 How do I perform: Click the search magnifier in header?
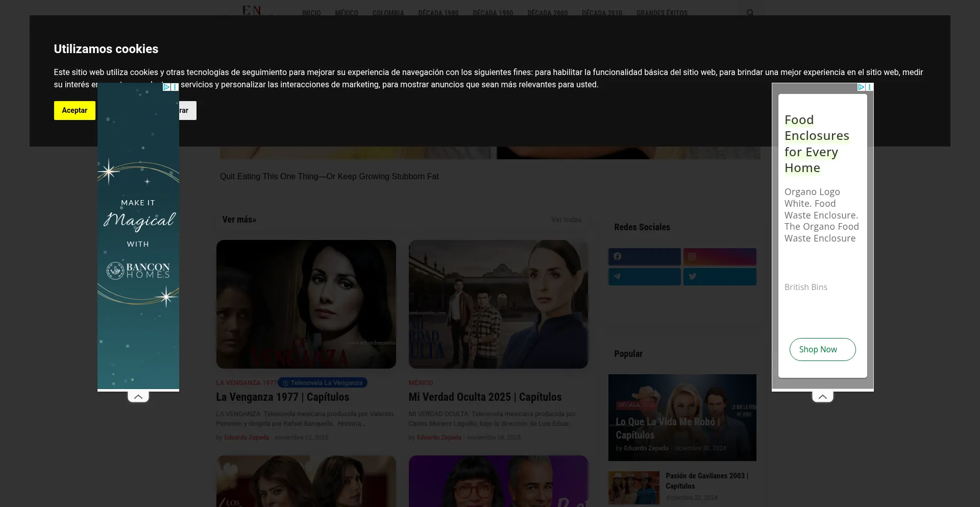pyautogui.click(x=750, y=13)
